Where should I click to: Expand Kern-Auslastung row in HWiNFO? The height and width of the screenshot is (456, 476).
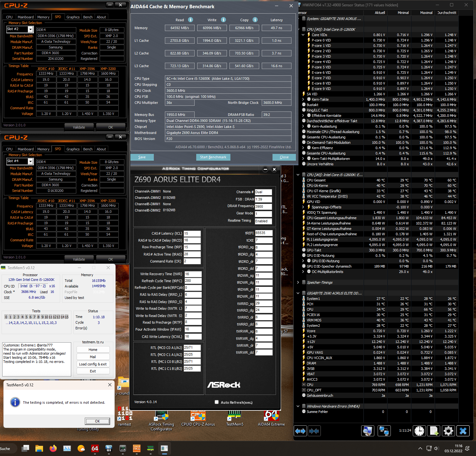pos(303,126)
